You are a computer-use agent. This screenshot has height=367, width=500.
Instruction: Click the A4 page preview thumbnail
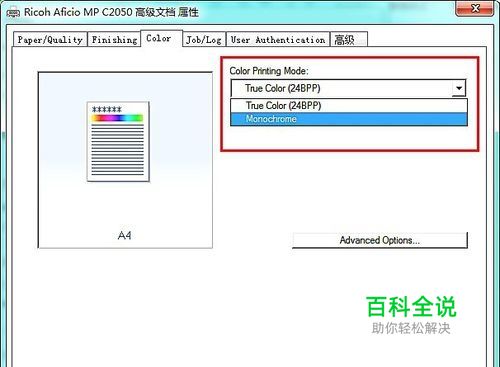pyautogui.click(x=118, y=142)
